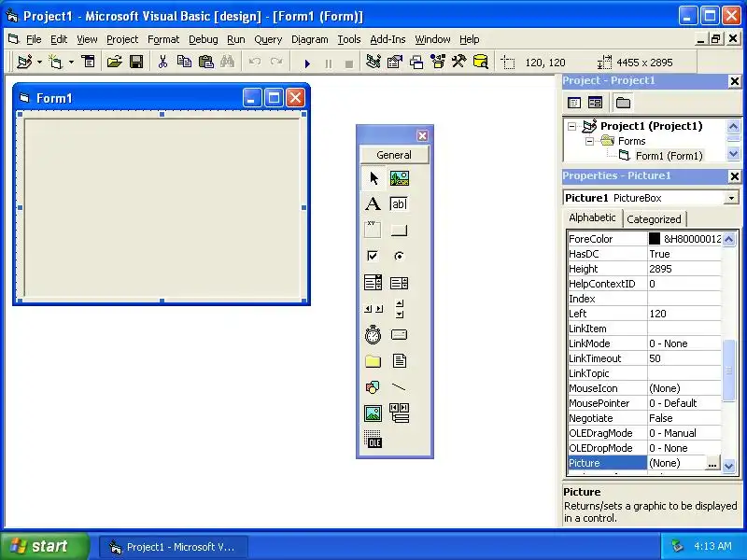Switch to the Alphabetic properties tab
This screenshot has width=747, height=560.
point(592,217)
